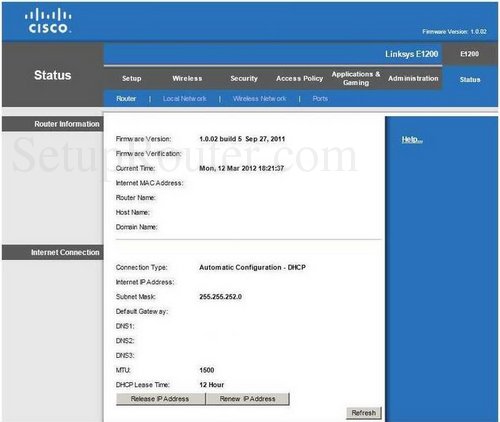This screenshot has width=500, height=422.
Task: View the Wireless Network sub-tab
Action: [x=259, y=99]
